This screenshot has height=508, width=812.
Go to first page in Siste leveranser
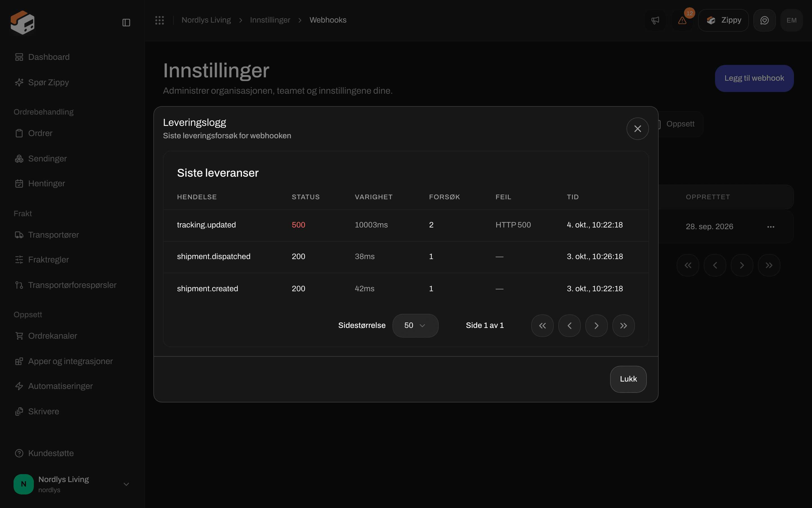point(542,326)
